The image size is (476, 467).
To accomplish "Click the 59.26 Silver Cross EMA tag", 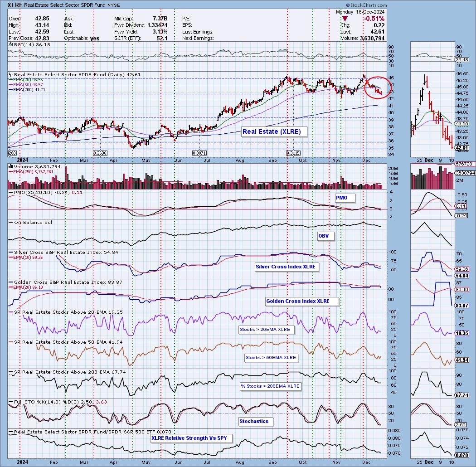I will (x=462, y=269).
